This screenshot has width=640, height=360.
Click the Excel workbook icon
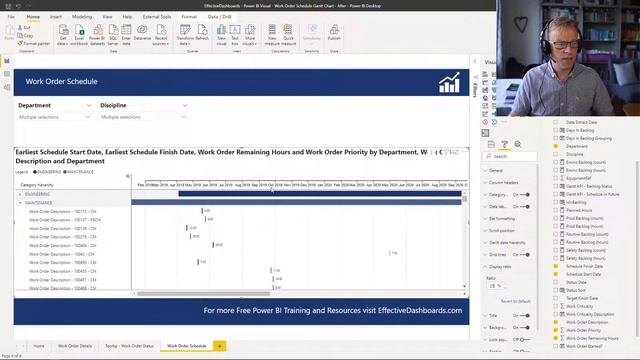coord(79,30)
